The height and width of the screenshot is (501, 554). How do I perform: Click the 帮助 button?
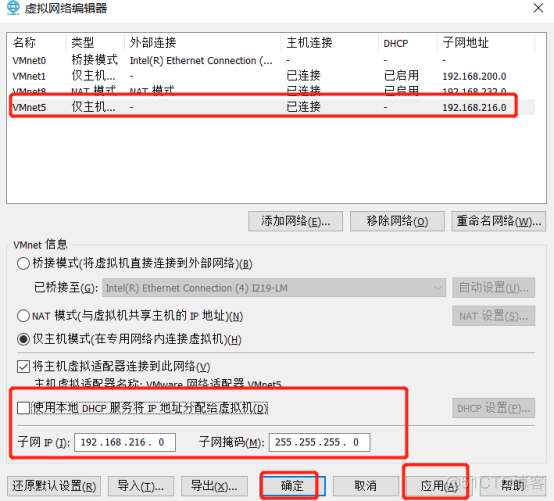[x=512, y=486]
